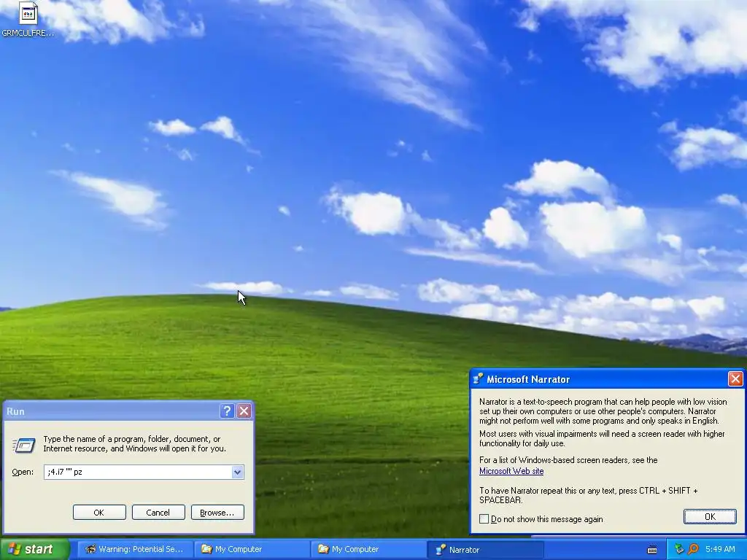This screenshot has height=560, width=747.
Task: Confirm the Run dialog with OK
Action: (x=99, y=513)
